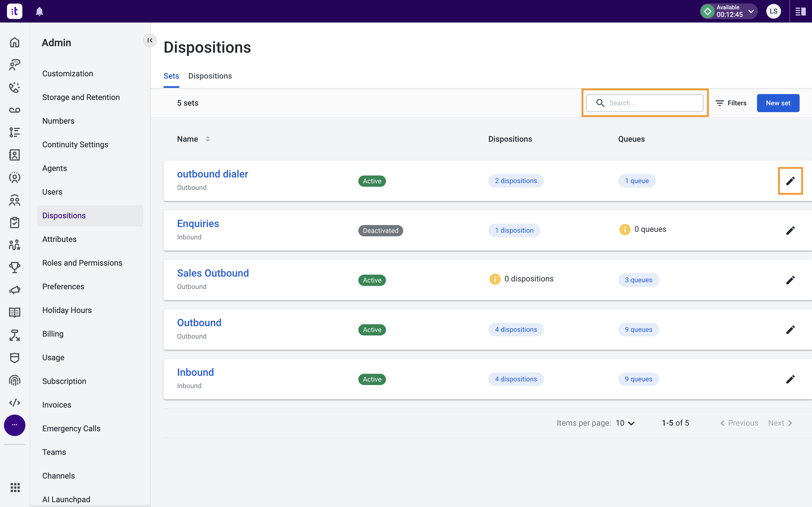Open the Home icon in the left rail
812x507 pixels.
coord(14,42)
